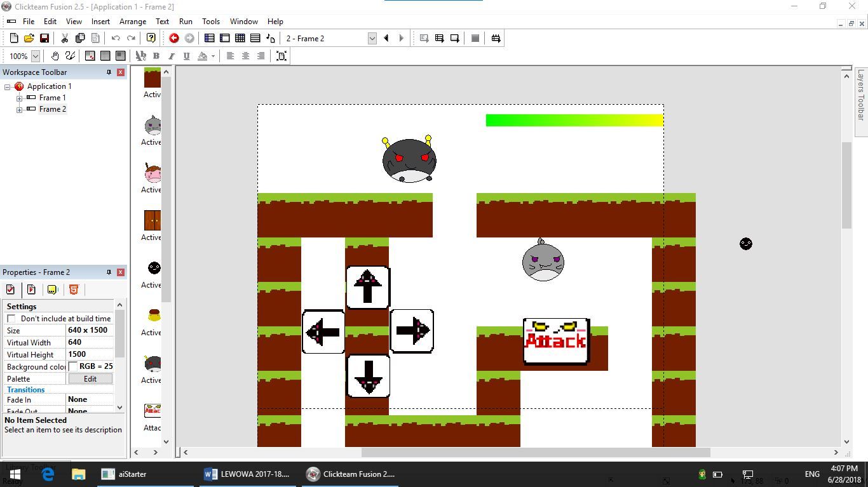868x487 pixels.
Task: Click the Save application icon
Action: tap(44, 39)
